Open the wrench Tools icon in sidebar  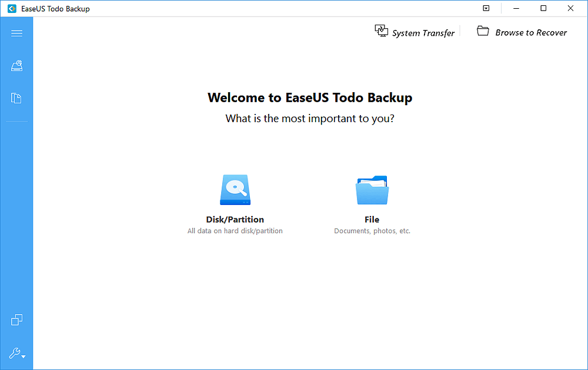point(14,353)
